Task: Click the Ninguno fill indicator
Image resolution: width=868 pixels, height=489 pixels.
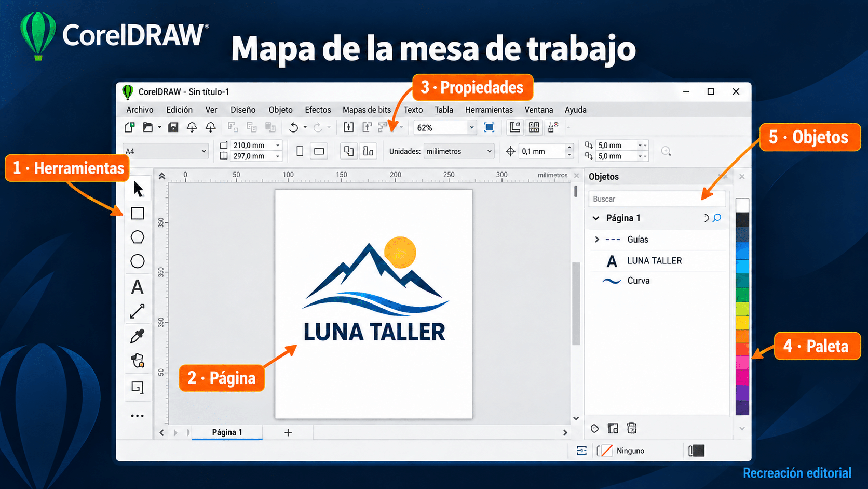Action: [621, 451]
